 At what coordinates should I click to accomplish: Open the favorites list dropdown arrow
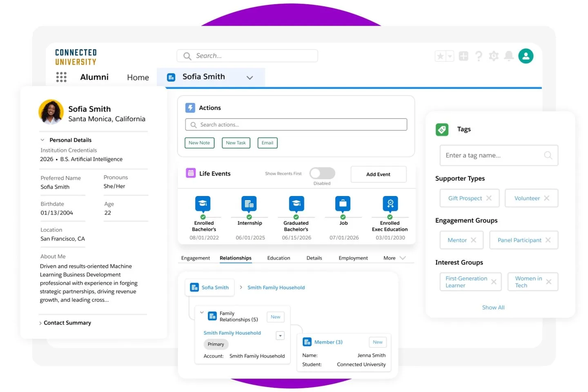[450, 56]
